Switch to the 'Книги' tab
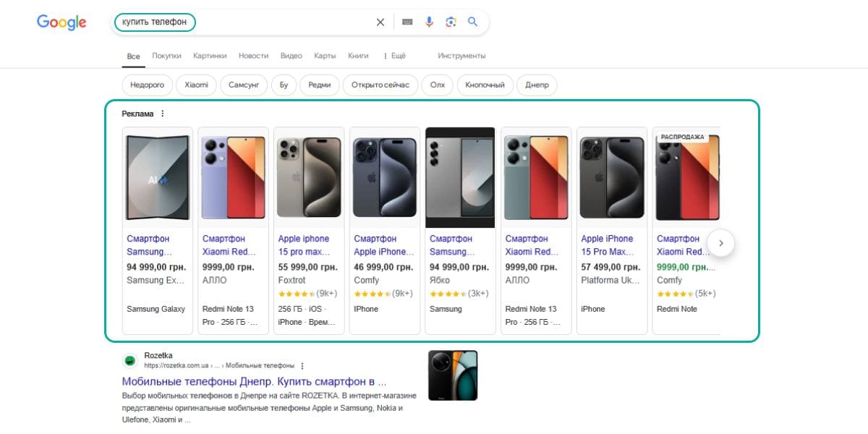Image resolution: width=868 pixels, height=434 pixels. pos(358,56)
